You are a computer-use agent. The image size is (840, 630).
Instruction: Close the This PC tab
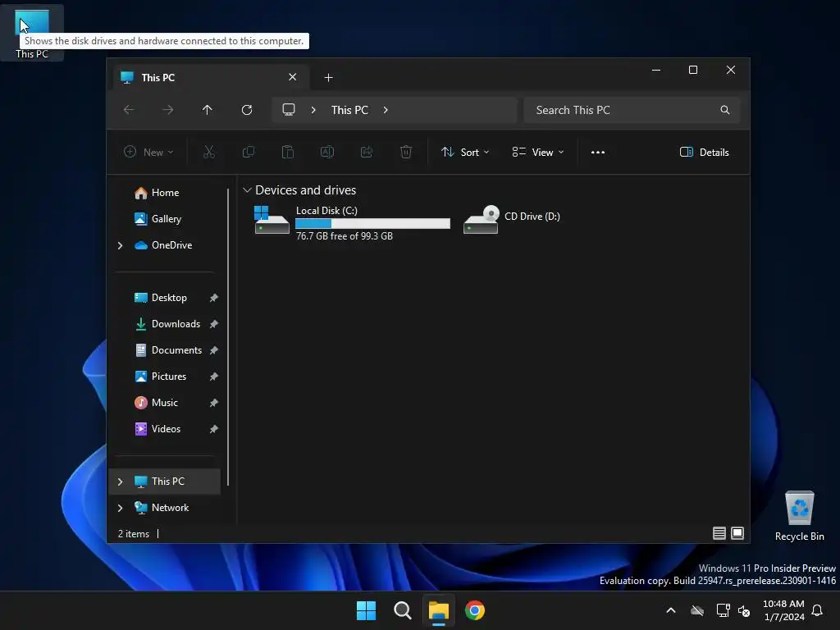click(293, 77)
